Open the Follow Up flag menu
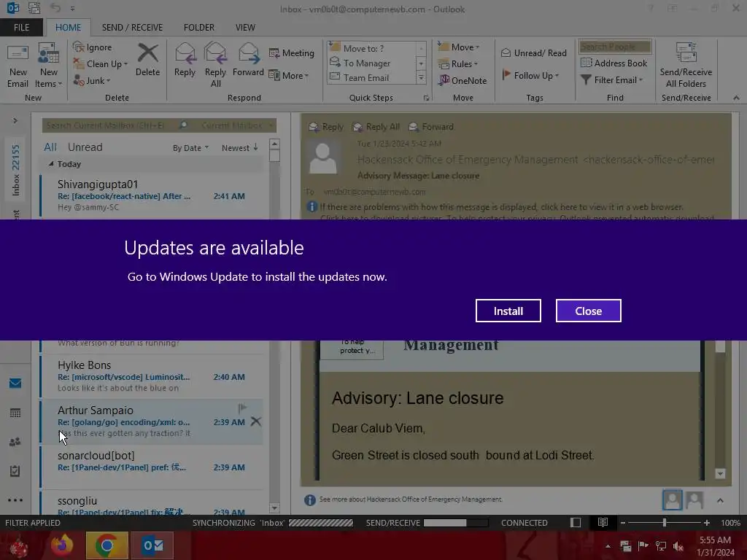The image size is (747, 560). click(x=530, y=75)
